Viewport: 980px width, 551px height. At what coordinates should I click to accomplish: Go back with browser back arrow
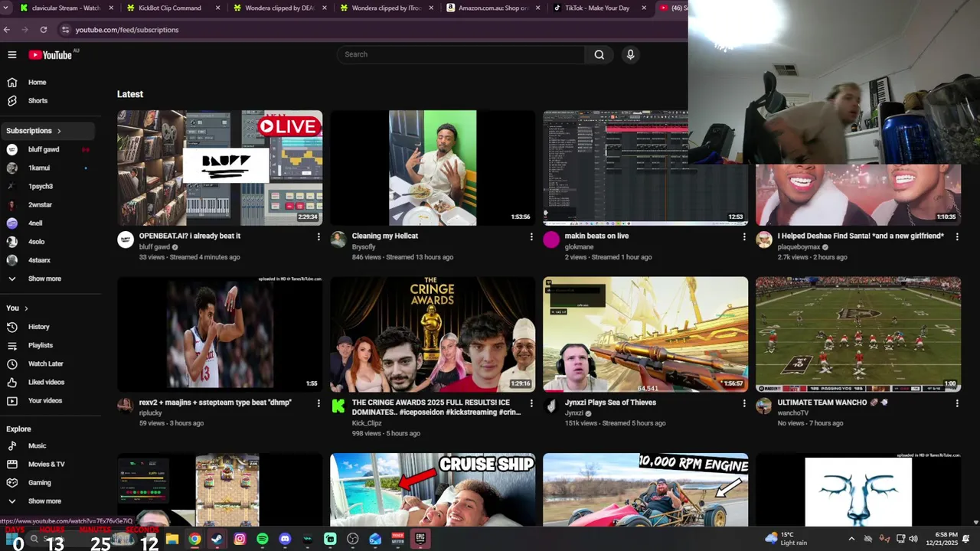[x=7, y=30]
